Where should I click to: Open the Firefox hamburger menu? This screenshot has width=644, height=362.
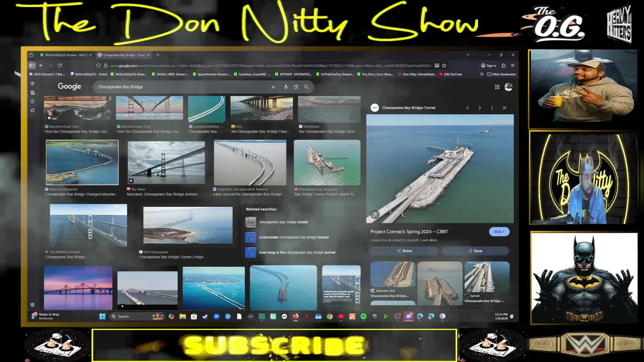coord(512,65)
